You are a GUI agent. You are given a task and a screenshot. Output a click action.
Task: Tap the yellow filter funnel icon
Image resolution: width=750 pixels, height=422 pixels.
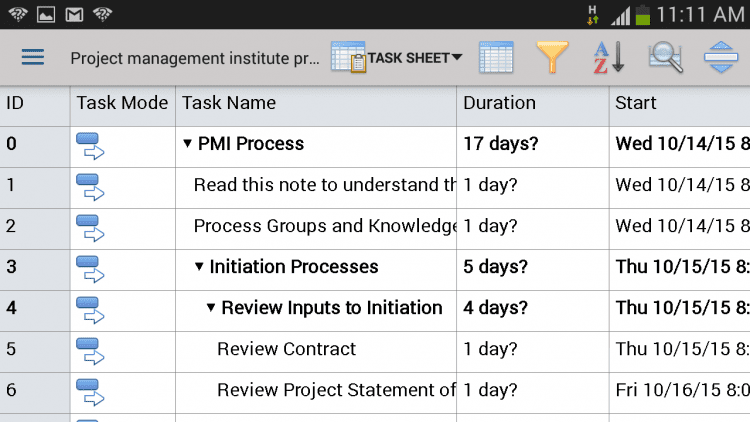(552, 57)
